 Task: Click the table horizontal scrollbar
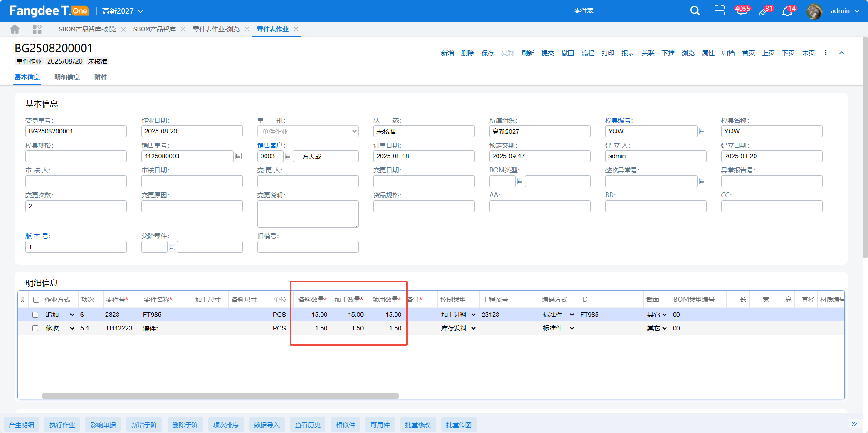click(220, 396)
